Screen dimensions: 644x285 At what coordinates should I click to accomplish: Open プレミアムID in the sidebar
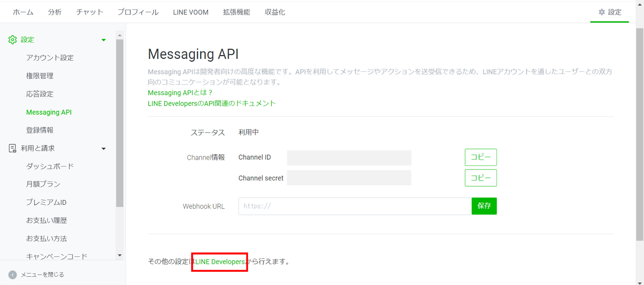pyautogui.click(x=46, y=202)
